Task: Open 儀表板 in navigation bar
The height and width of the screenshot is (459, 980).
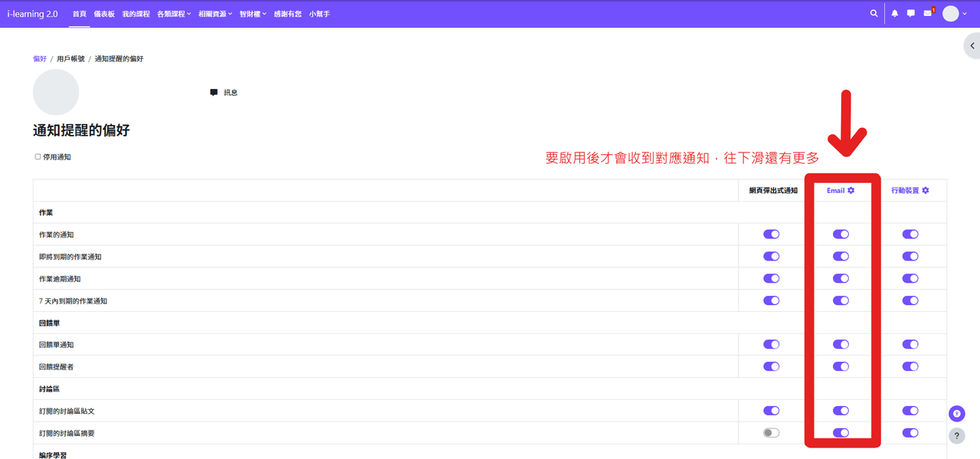Action: tap(104, 14)
